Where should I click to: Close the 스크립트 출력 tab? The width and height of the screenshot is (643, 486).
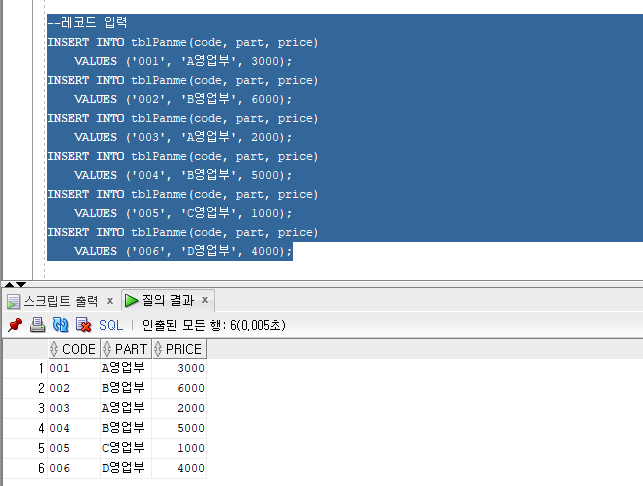(109, 301)
